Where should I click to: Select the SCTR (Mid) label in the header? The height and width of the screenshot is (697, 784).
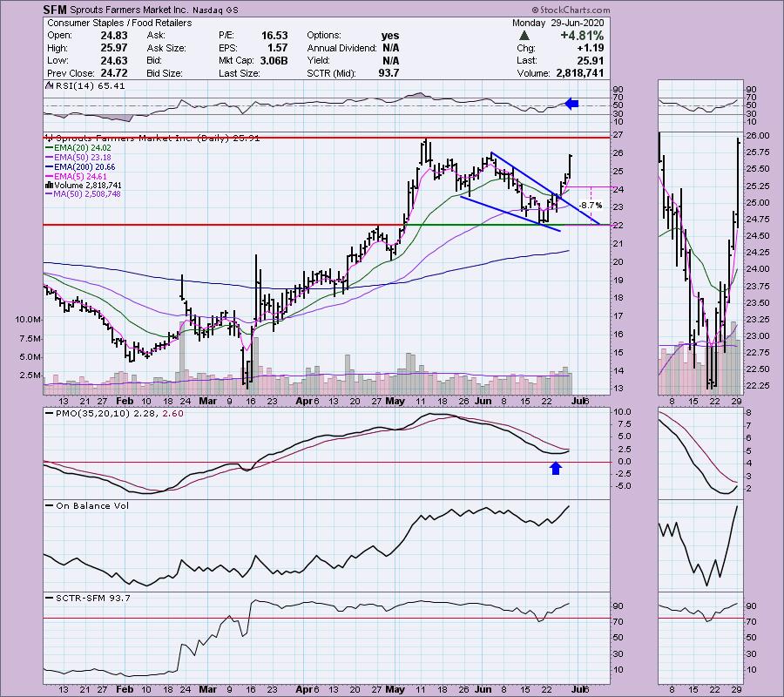[x=332, y=73]
